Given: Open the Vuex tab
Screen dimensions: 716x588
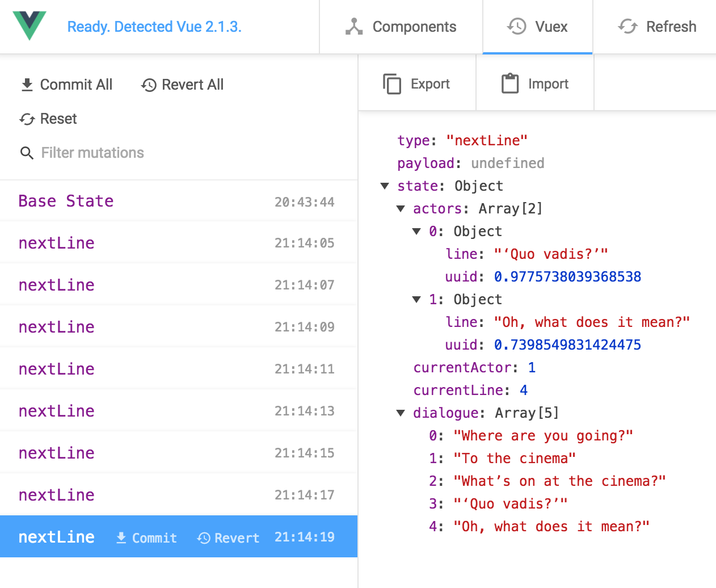Looking at the screenshot, I should pyautogui.click(x=537, y=27).
